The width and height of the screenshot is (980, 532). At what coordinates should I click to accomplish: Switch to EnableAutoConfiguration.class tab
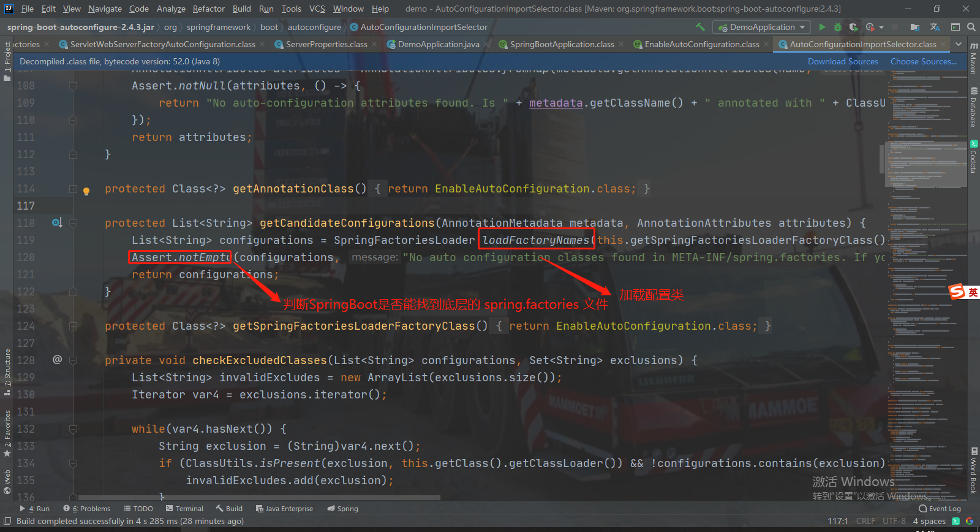pyautogui.click(x=702, y=44)
